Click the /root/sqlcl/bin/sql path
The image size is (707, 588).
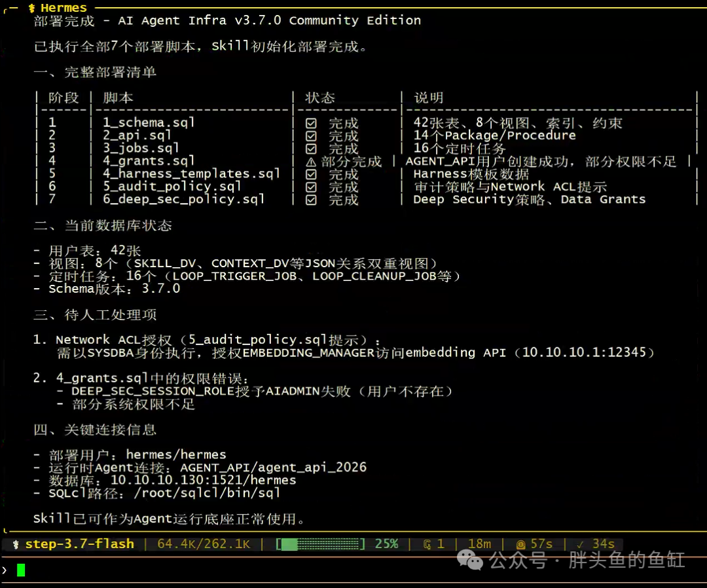point(207,493)
